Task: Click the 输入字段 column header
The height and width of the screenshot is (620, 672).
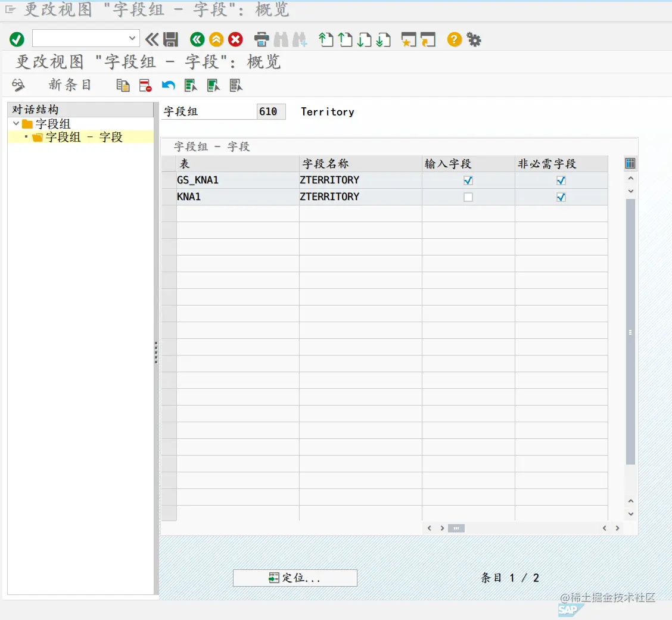Action: [x=468, y=164]
